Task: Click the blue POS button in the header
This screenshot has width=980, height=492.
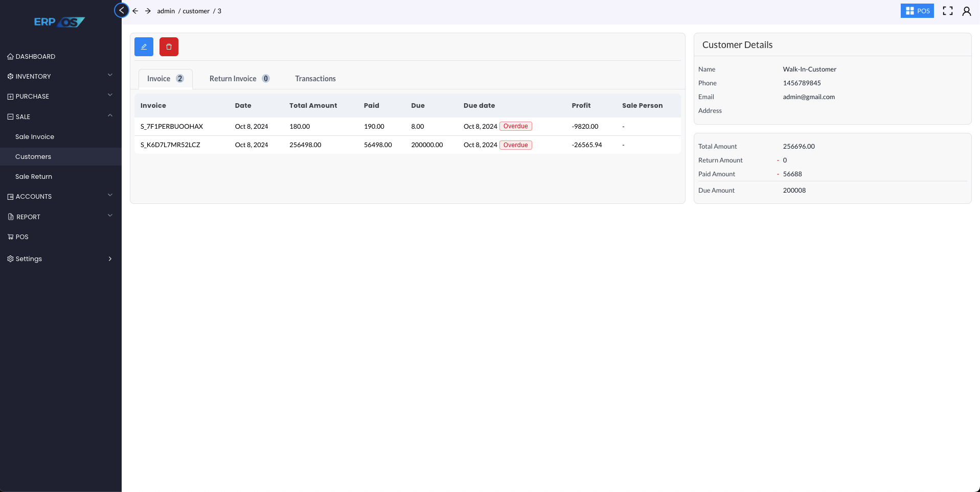Action: 917,10
